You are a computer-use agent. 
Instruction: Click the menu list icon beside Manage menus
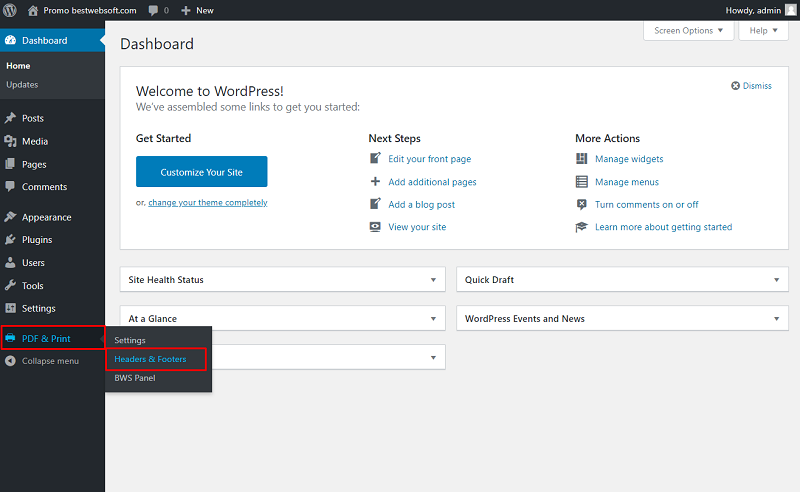pyautogui.click(x=582, y=181)
